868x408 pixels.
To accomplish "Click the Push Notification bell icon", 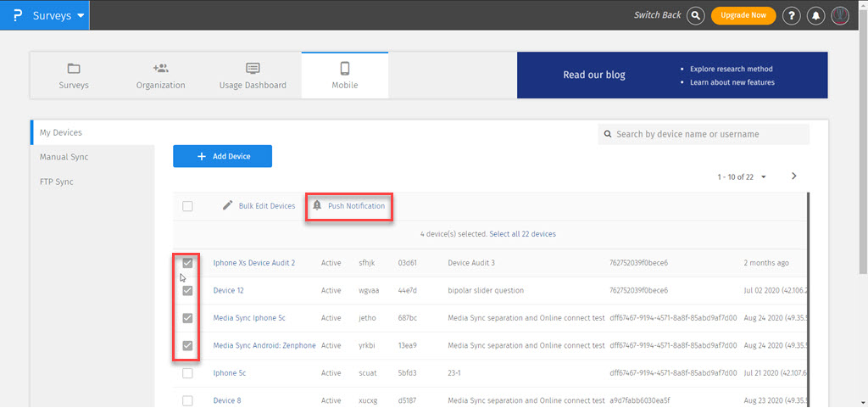I will coord(317,206).
